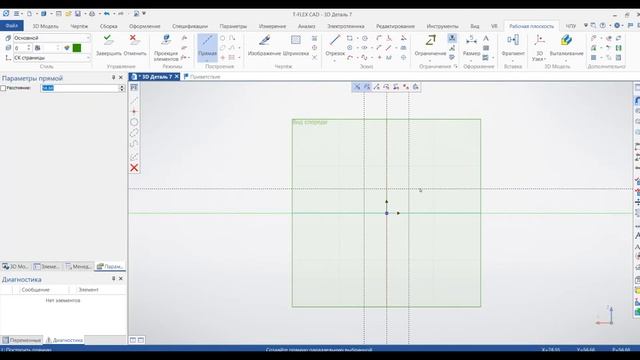Switch to the Чертёж ribbon tab
This screenshot has height=360, width=640.
point(79,26)
